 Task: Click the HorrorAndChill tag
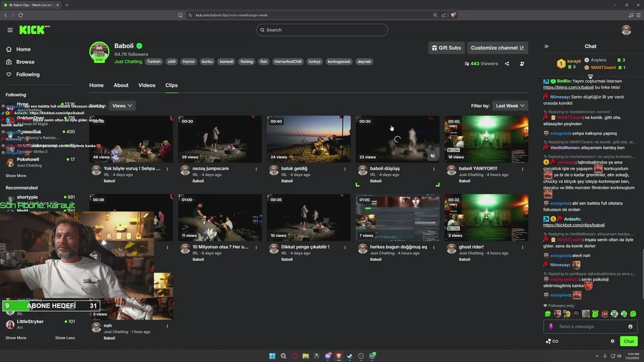pos(288,62)
